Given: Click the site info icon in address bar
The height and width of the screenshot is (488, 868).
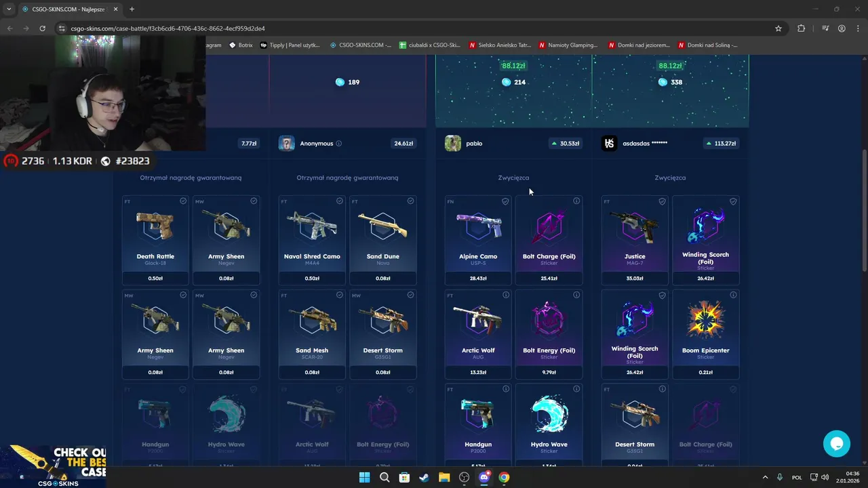Looking at the screenshot, I should point(62,28).
